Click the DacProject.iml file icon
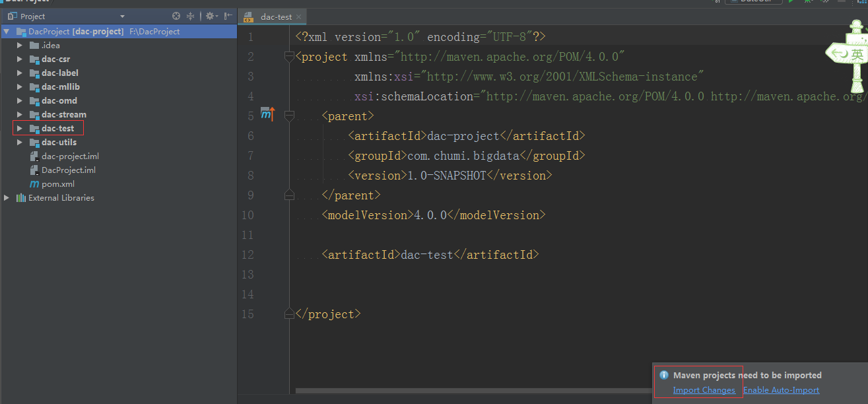The height and width of the screenshot is (404, 868). click(x=34, y=170)
